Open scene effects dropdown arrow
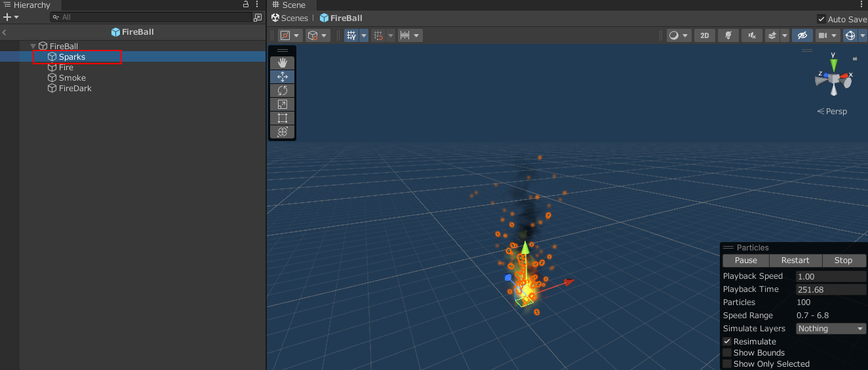 784,35
